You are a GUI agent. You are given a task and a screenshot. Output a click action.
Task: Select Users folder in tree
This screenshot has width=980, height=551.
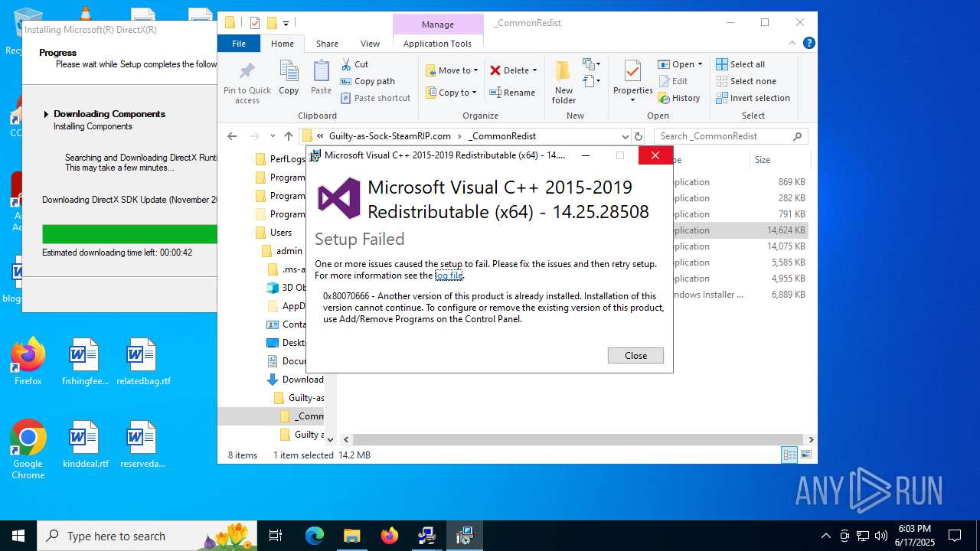280,233
